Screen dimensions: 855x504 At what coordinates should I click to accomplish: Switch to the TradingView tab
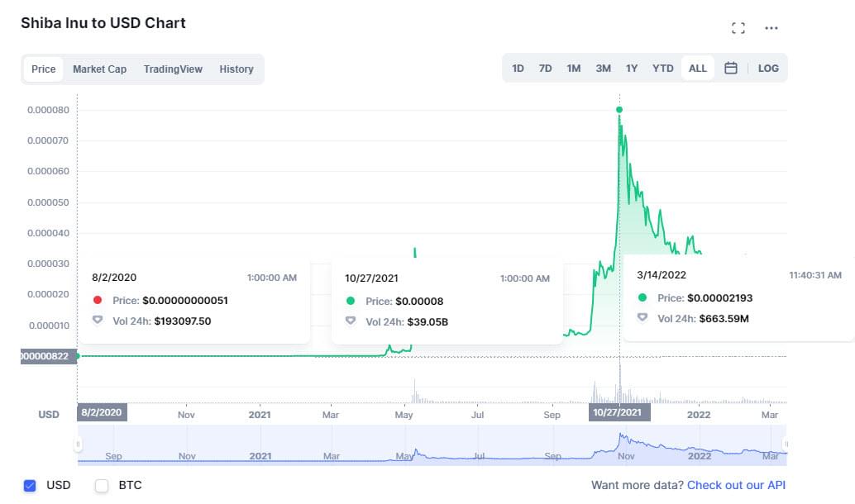pos(173,69)
